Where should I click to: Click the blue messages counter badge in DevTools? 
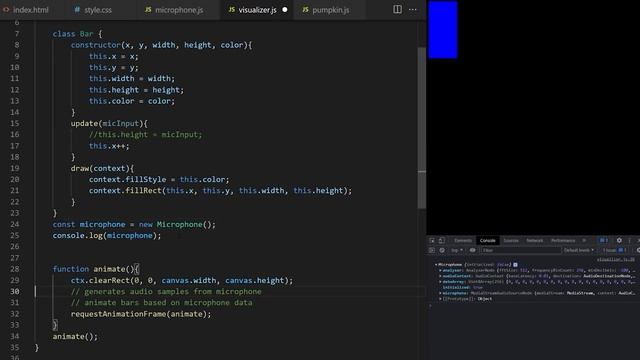click(604, 240)
